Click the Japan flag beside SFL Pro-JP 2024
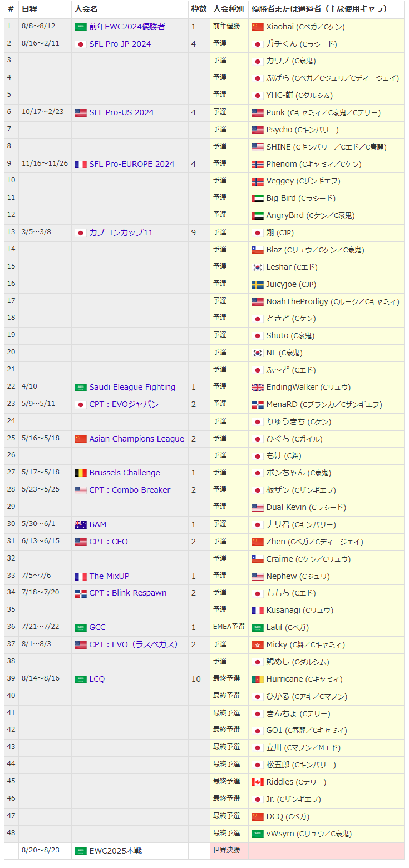Screen dimensions: 409x868 coord(81,44)
